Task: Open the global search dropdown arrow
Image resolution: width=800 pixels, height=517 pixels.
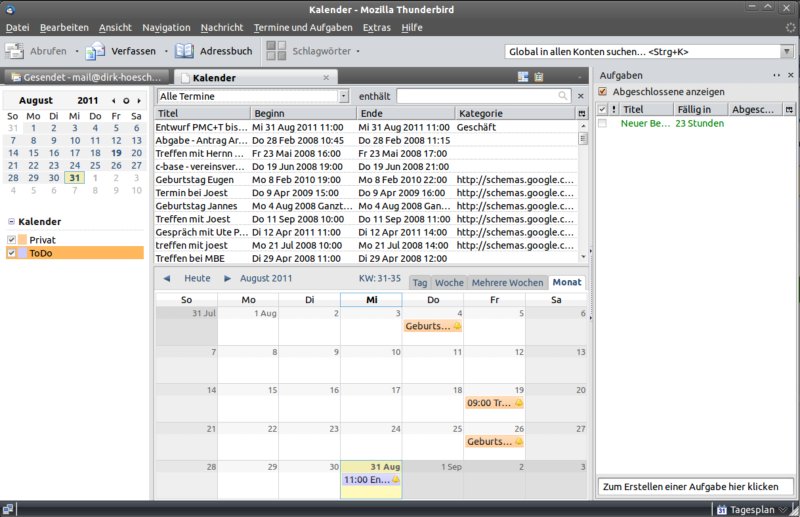Action: [787, 52]
